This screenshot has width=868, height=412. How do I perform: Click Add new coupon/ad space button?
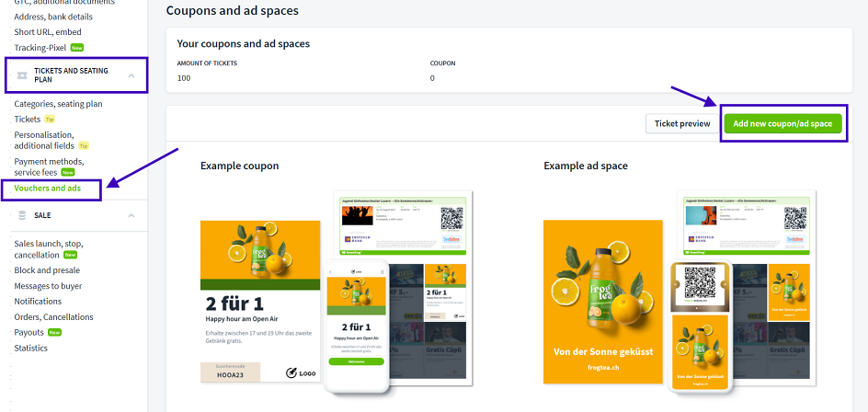782,124
